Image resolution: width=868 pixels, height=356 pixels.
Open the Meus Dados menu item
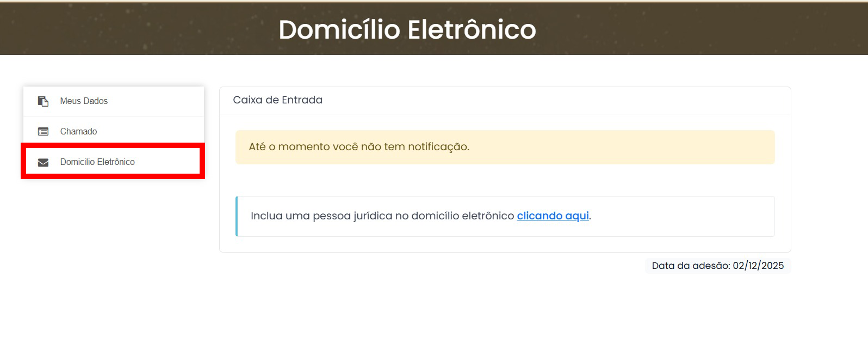pos(84,101)
